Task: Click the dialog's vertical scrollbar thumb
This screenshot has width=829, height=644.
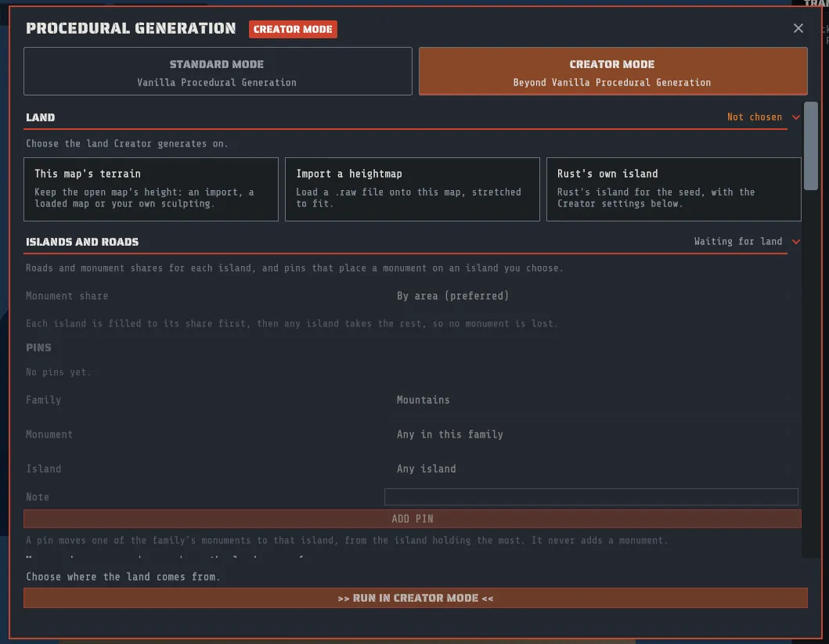Action: pos(810,146)
